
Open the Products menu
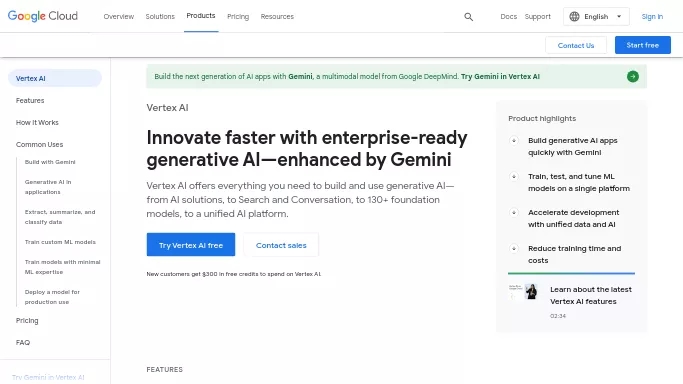point(201,16)
